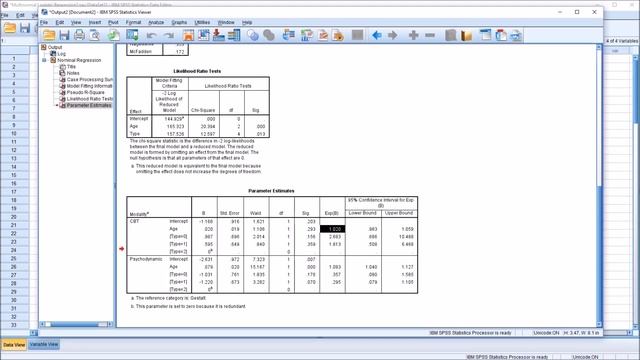Click the Insert Title icon
640x360 pixels.
501,35
